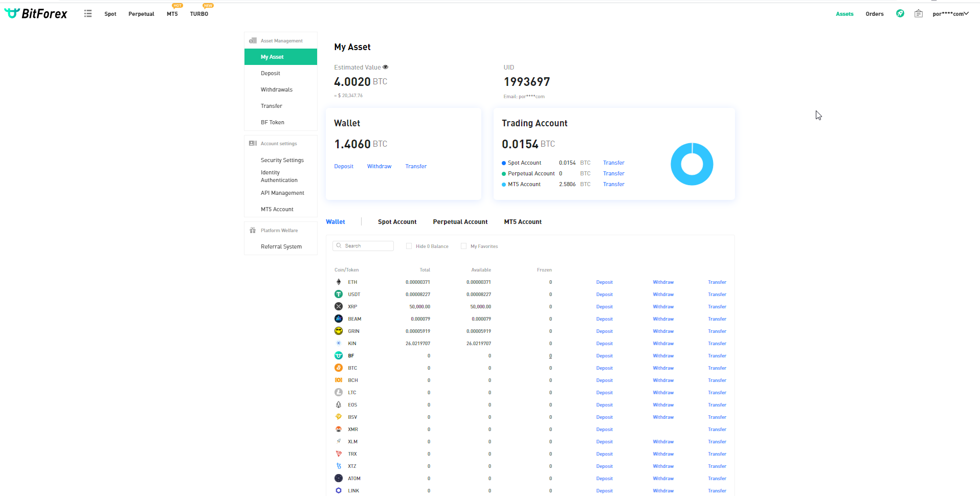Viewport: 980px width, 496px height.
Task: Switch to the Spot Account tab
Action: coord(397,221)
